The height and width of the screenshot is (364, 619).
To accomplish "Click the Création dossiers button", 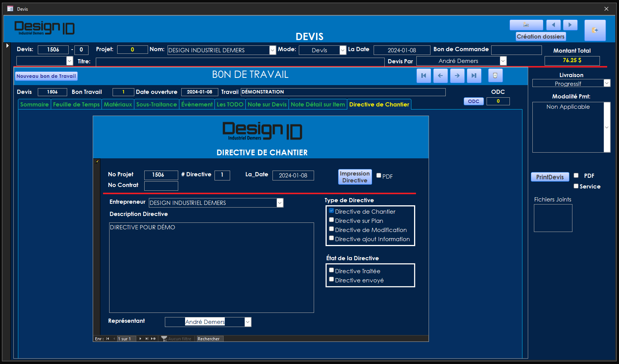I will click(x=540, y=37).
